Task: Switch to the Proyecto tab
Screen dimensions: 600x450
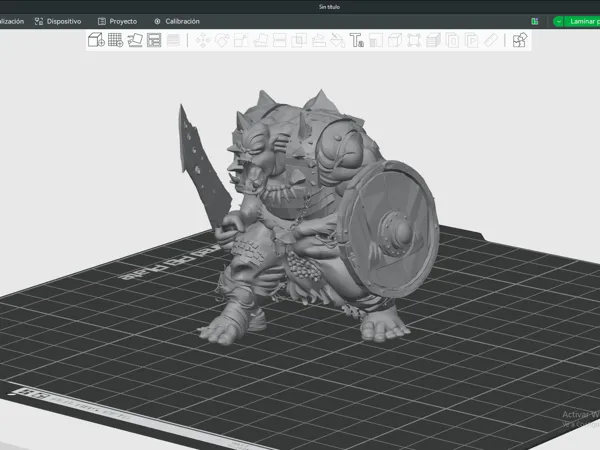Action: 117,21
